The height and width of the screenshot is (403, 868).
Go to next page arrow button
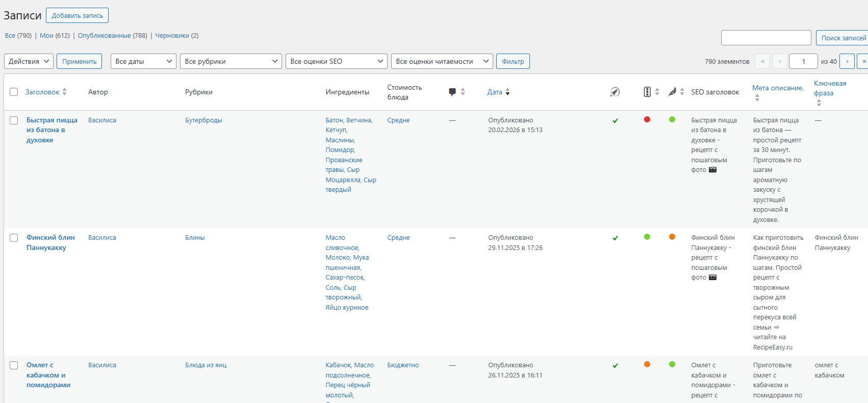coord(847,61)
